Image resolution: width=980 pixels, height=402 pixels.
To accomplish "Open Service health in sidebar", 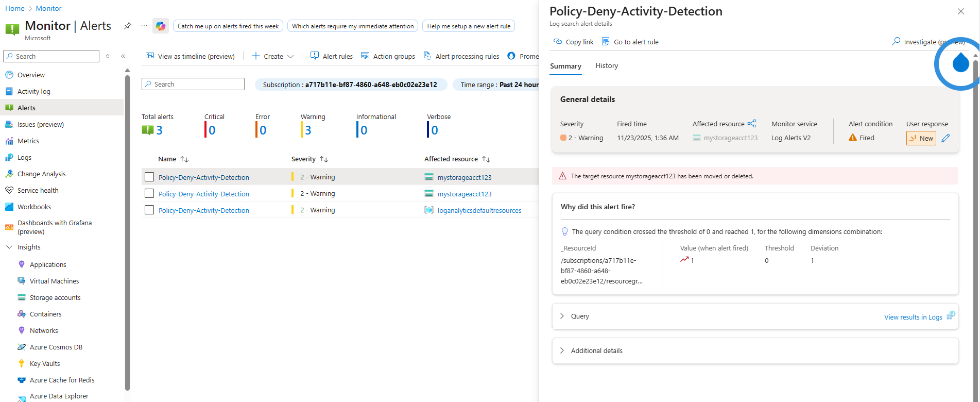I will point(38,190).
